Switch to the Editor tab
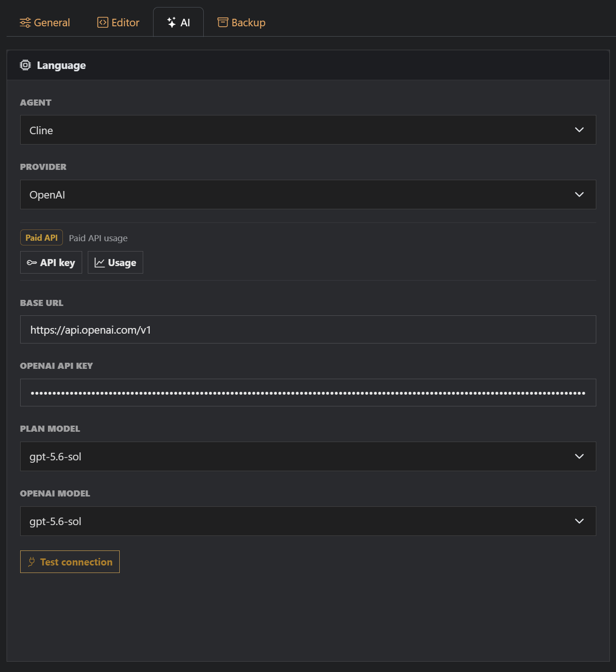 (118, 23)
